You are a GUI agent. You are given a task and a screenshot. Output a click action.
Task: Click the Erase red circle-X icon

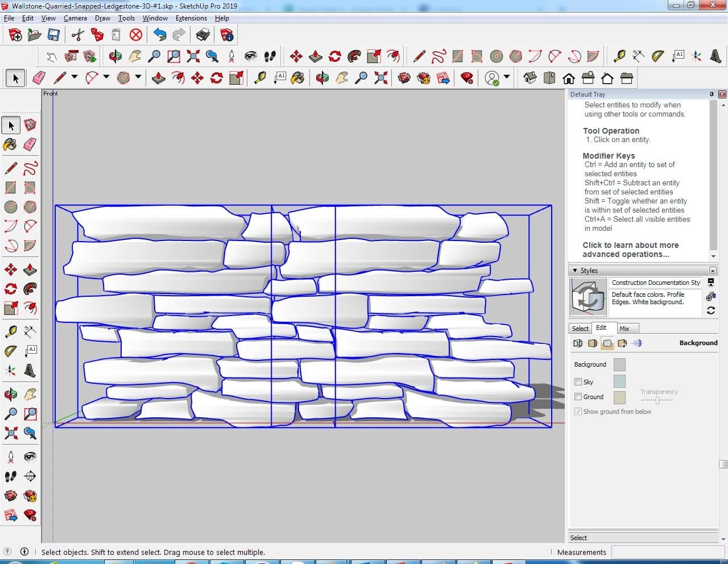point(135,35)
